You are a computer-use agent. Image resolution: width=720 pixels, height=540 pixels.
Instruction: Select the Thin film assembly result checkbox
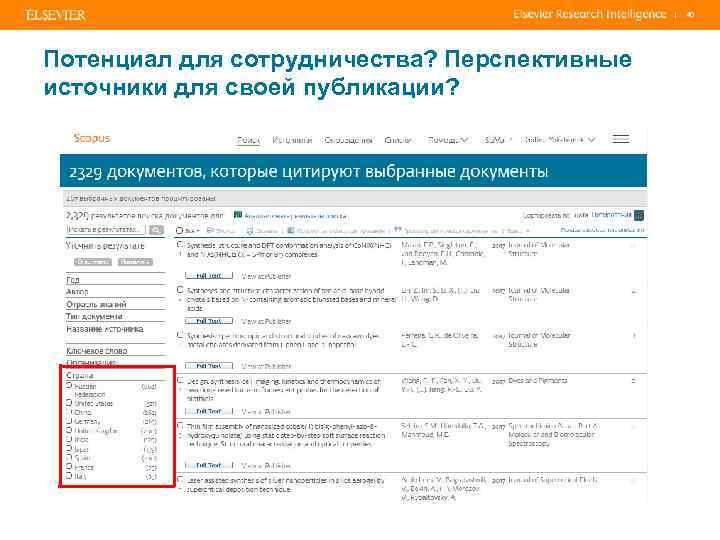[180, 426]
